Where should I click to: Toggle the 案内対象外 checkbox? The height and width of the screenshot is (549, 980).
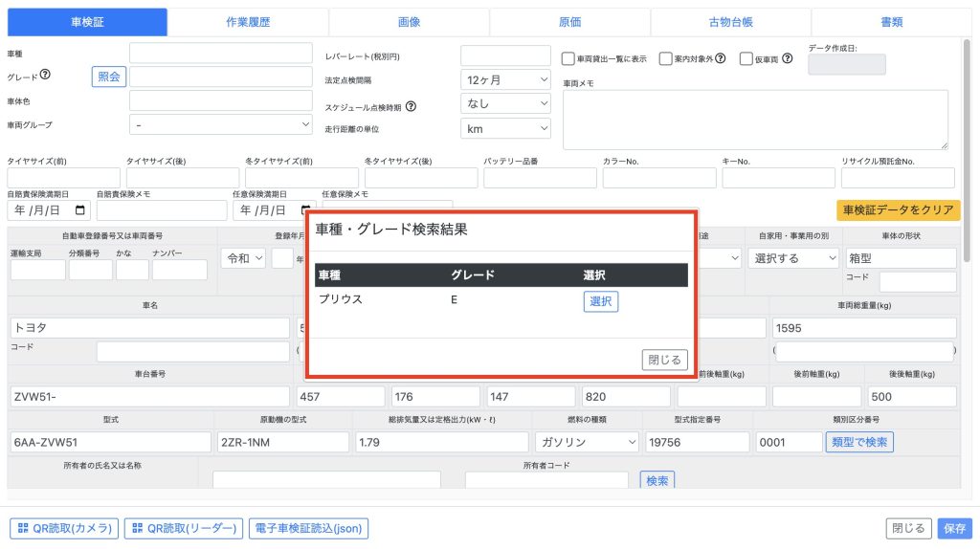click(x=666, y=58)
